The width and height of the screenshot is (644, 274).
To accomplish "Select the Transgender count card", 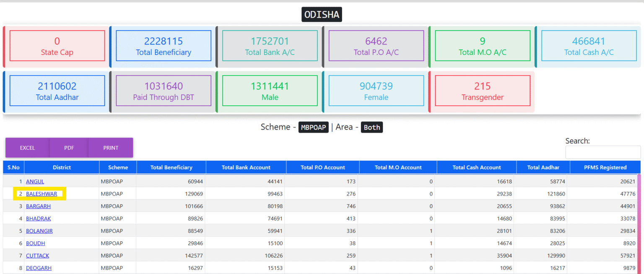I will (483, 91).
